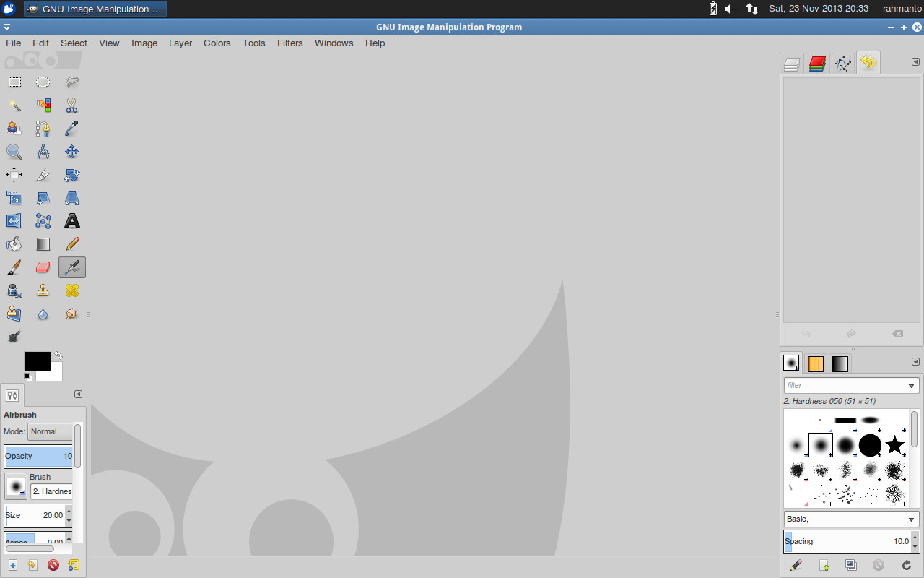Create a new brush

pos(824,565)
